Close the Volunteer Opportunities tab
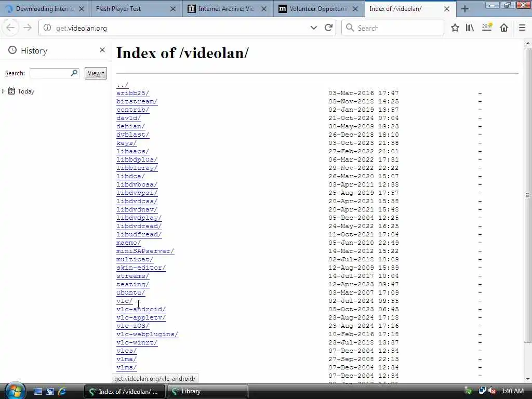 pyautogui.click(x=355, y=9)
